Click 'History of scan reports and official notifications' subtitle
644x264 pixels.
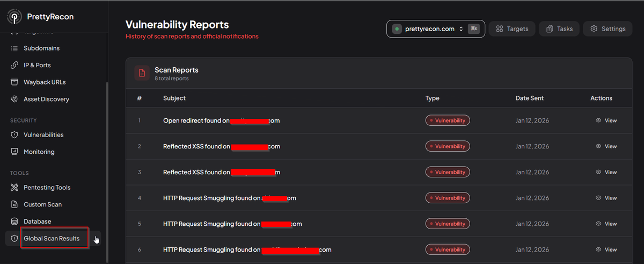point(192,37)
